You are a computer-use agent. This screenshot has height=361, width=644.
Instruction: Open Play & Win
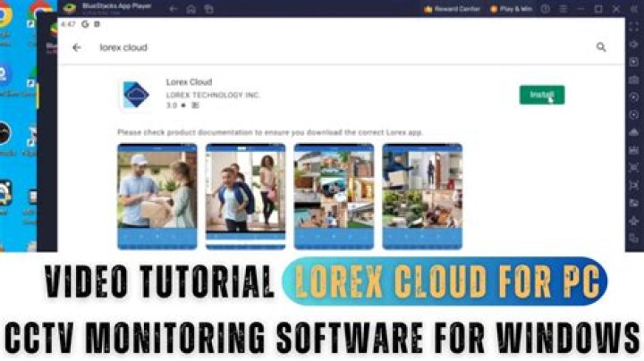(513, 9)
